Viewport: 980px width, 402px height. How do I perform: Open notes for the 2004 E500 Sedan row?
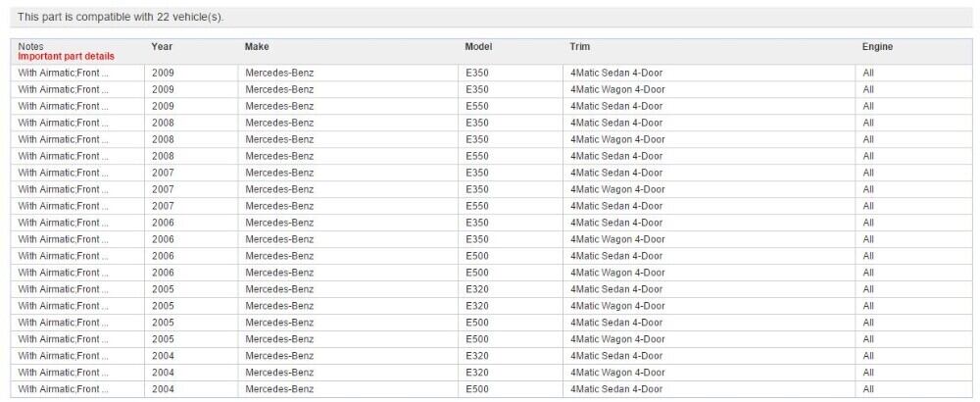point(63,389)
